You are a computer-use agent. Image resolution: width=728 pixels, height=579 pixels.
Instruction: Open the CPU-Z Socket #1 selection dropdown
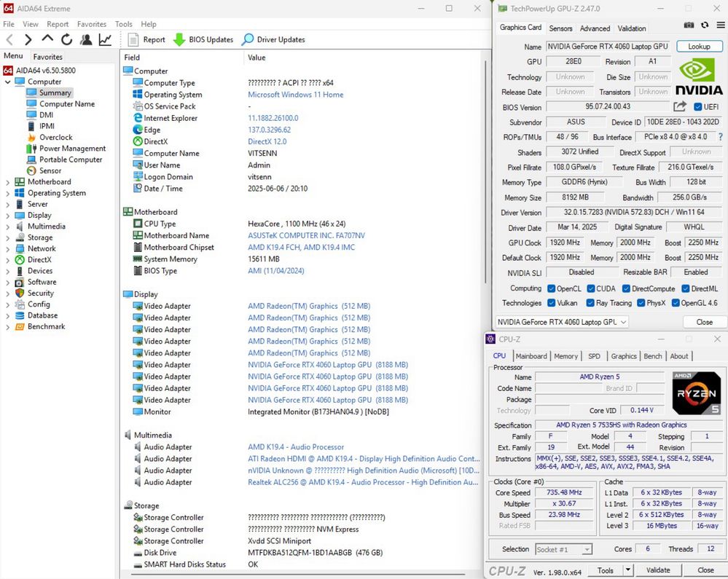(563, 549)
